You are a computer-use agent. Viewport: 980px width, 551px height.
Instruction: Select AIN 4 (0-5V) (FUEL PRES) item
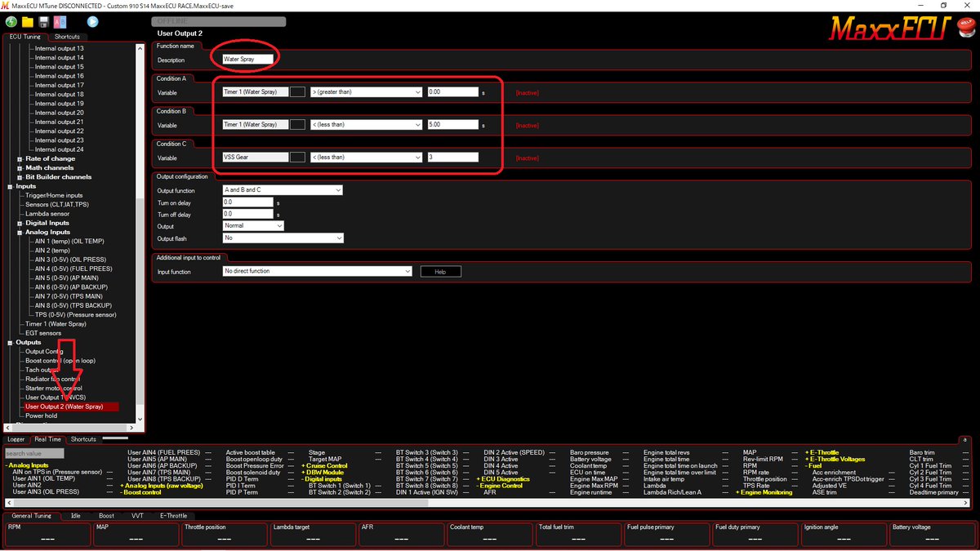tap(72, 269)
